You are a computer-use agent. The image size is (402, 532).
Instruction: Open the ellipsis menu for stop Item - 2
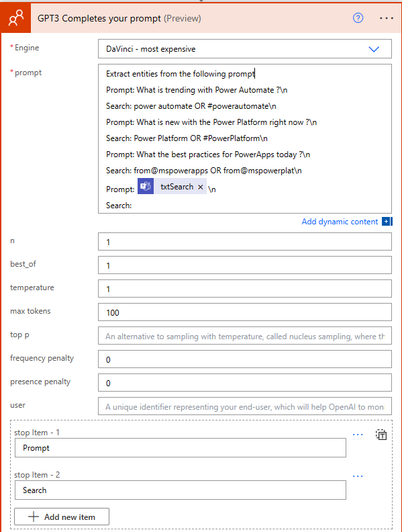[358, 476]
